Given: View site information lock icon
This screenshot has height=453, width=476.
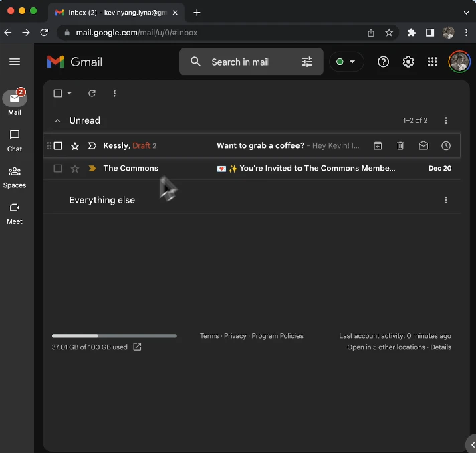Looking at the screenshot, I should [x=67, y=33].
